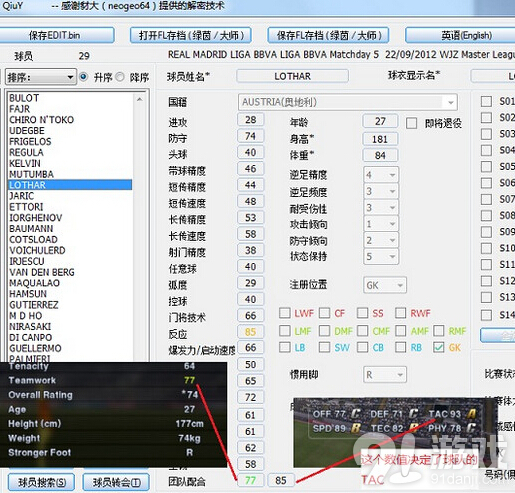515x493 pixels.
Task: Edit 进攻 attack value 28
Action: pos(251,120)
